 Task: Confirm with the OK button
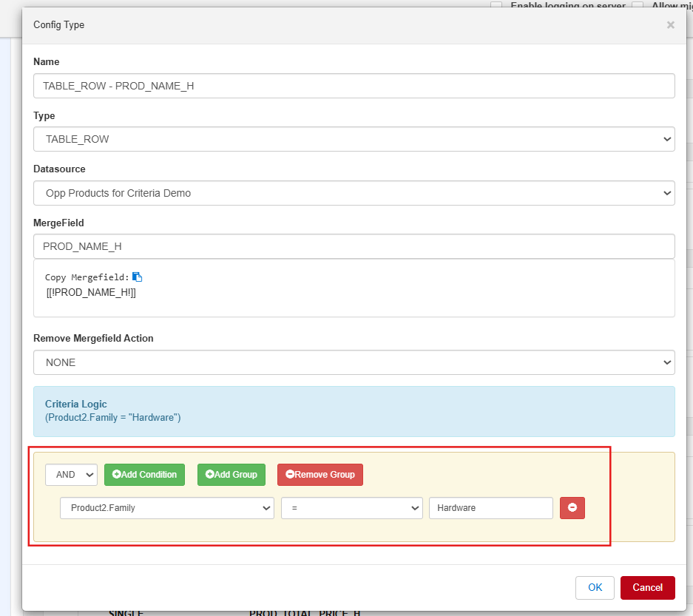tap(595, 588)
